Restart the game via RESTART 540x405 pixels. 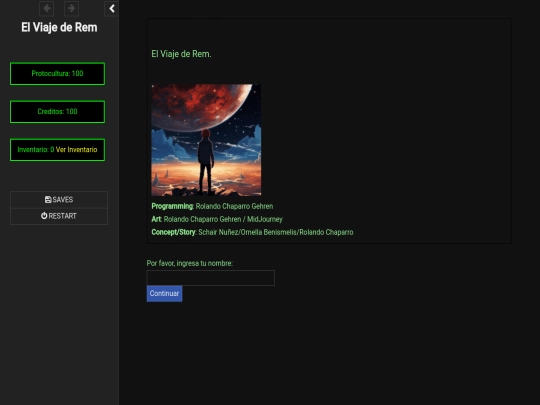click(x=59, y=216)
